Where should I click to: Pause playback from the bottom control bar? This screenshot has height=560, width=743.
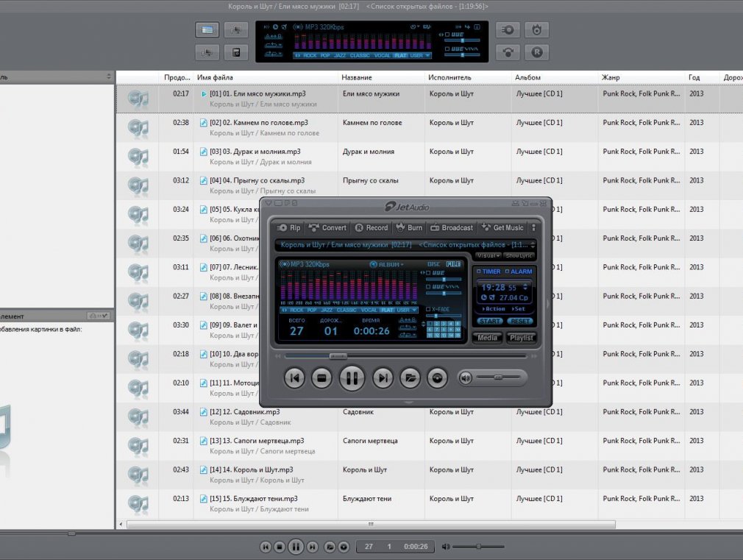(x=296, y=547)
